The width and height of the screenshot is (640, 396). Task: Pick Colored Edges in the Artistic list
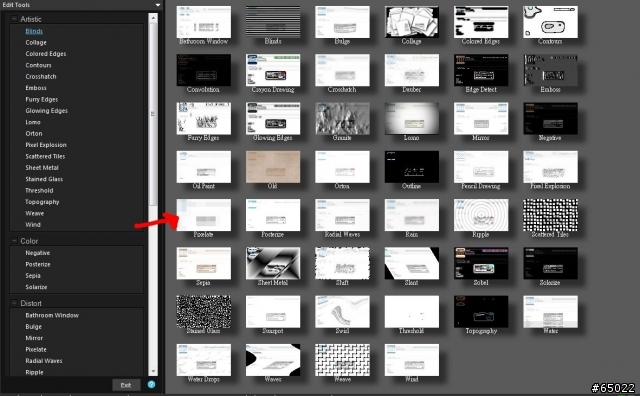coord(46,54)
